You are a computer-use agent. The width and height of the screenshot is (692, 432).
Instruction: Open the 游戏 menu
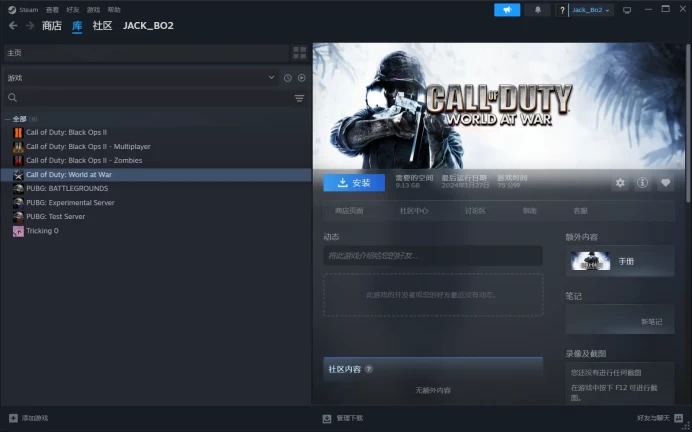pos(93,10)
